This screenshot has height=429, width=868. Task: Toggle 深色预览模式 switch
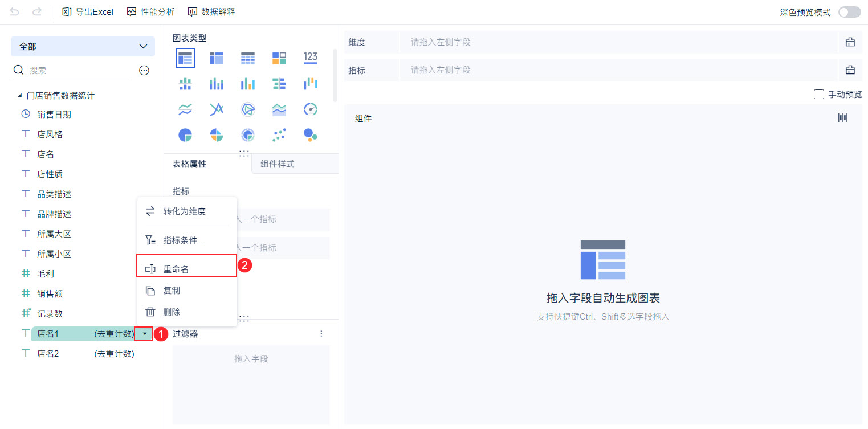point(850,12)
